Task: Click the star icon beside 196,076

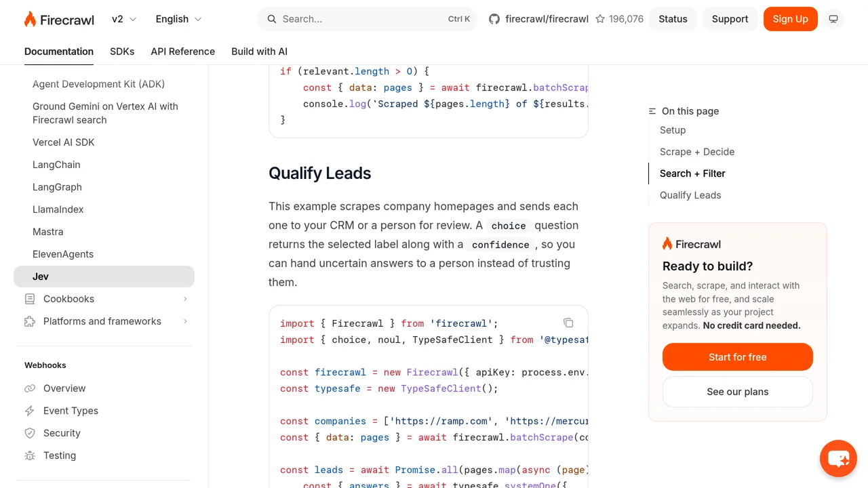Action: tap(600, 19)
